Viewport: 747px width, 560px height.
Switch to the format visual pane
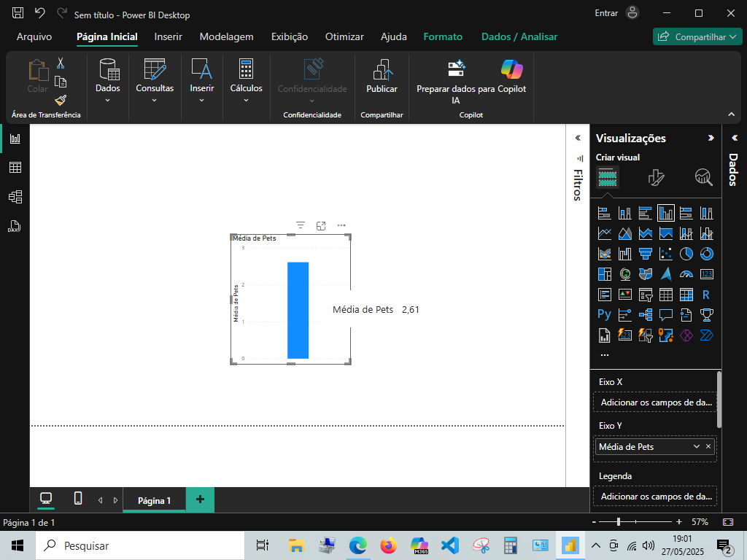[x=656, y=178]
